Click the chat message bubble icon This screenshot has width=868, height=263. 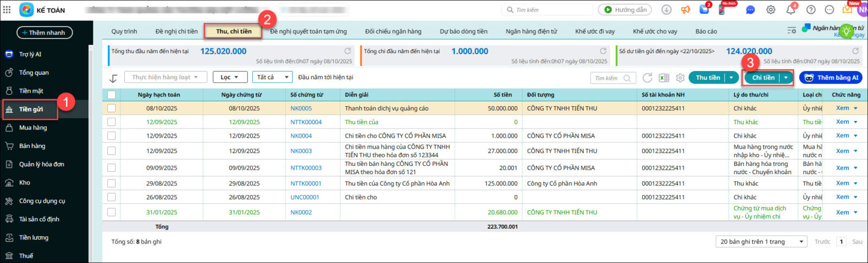point(750,10)
